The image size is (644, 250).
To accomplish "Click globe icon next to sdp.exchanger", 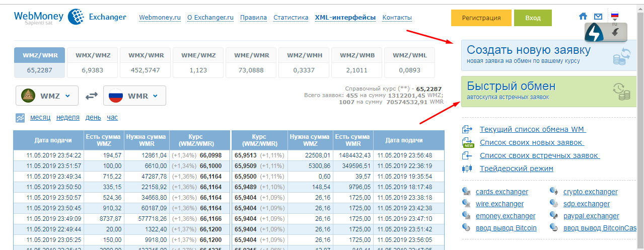I will point(554,204).
